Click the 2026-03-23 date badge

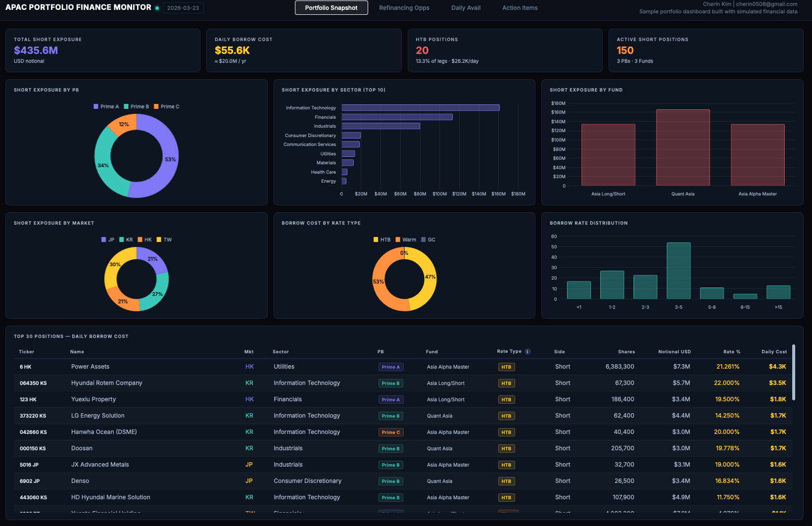(x=183, y=8)
